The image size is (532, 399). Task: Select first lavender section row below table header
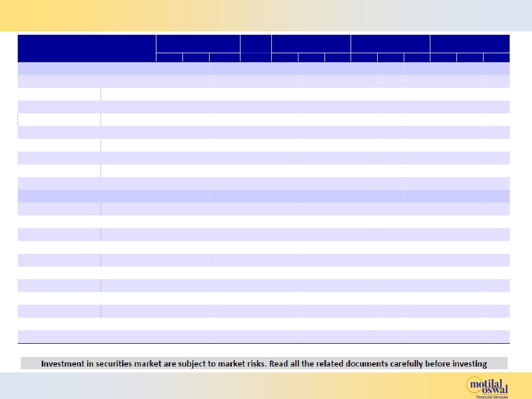point(263,69)
